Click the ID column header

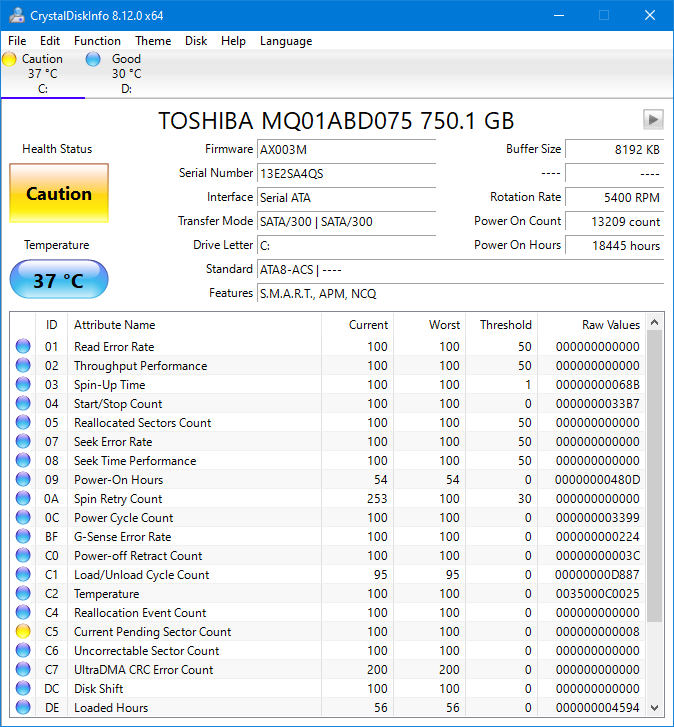tap(51, 325)
